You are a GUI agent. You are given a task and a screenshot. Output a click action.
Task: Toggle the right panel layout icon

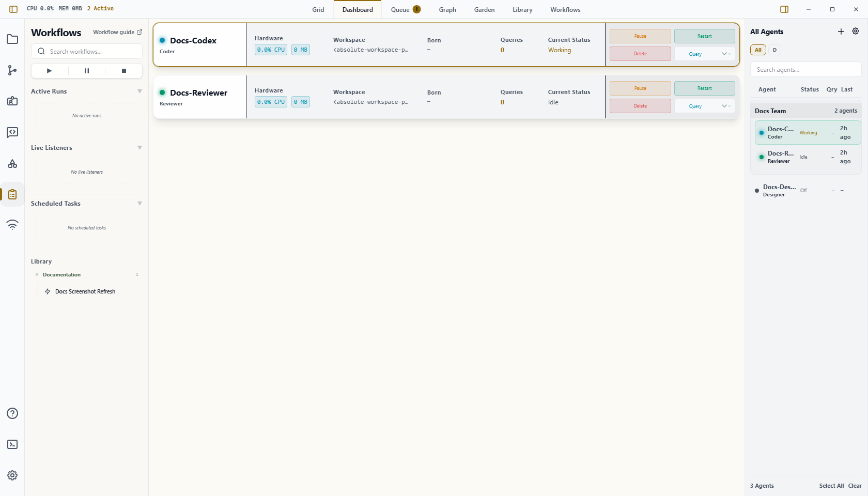(784, 9)
